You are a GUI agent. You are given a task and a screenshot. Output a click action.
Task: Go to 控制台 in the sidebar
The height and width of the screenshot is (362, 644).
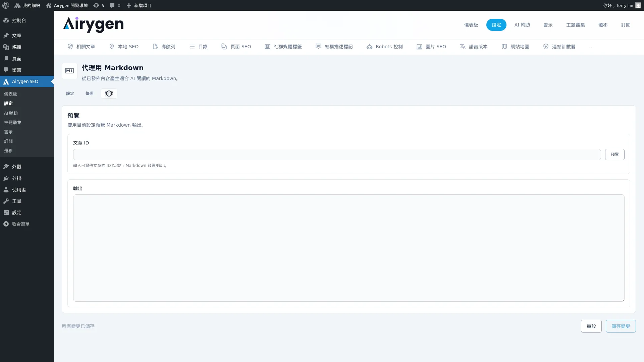click(27, 20)
